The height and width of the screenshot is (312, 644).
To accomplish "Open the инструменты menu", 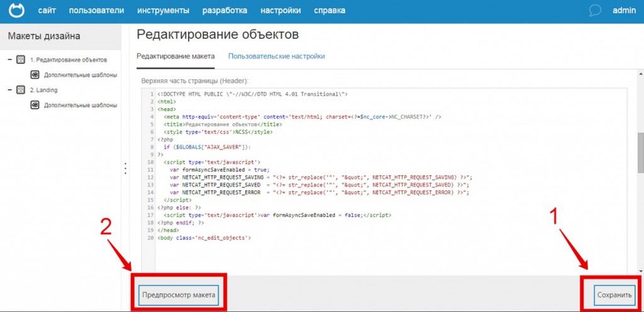I will click(164, 11).
